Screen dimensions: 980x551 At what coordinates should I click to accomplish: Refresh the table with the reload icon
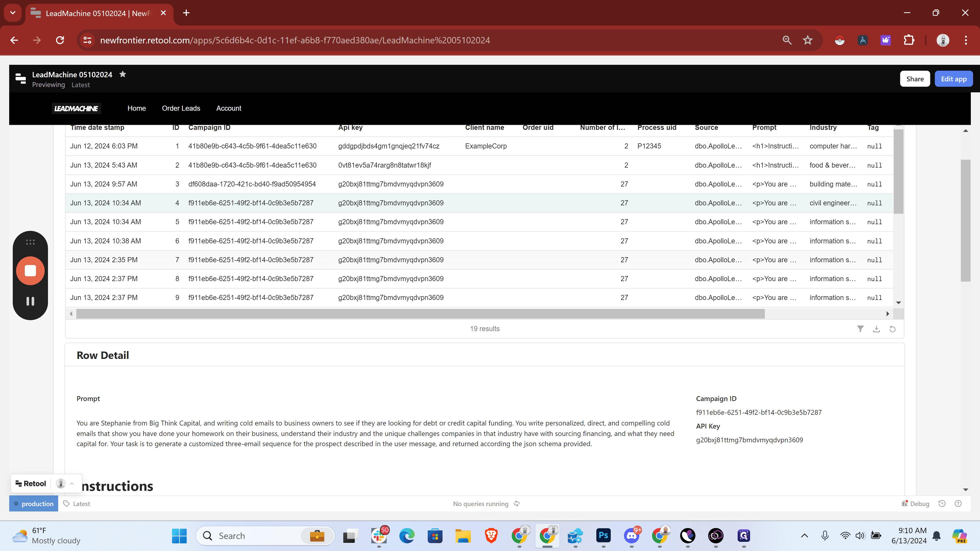(892, 329)
